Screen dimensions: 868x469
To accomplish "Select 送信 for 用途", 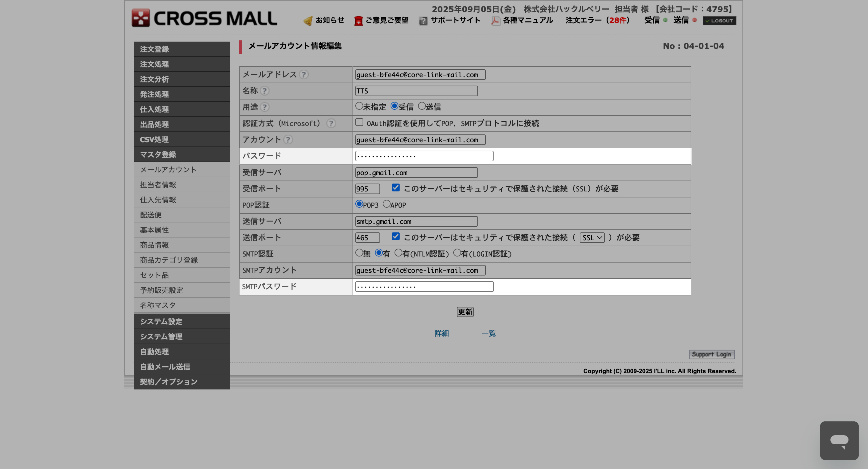I will click(422, 106).
